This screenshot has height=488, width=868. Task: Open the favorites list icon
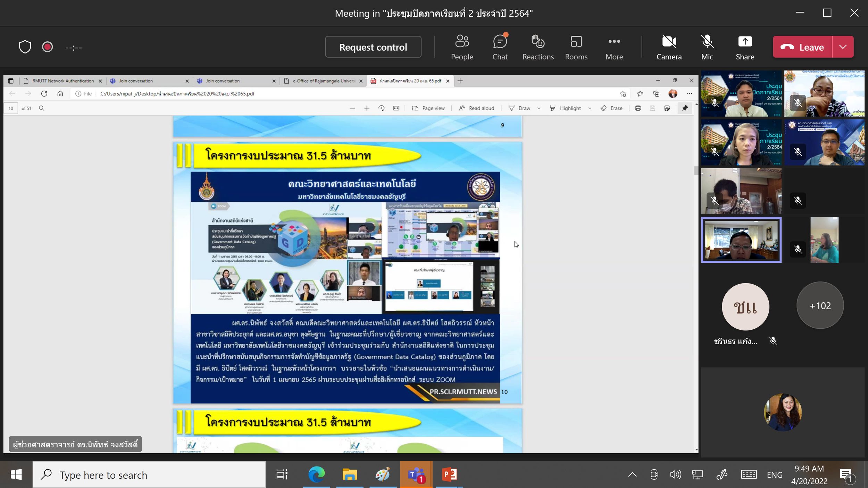[640, 94]
